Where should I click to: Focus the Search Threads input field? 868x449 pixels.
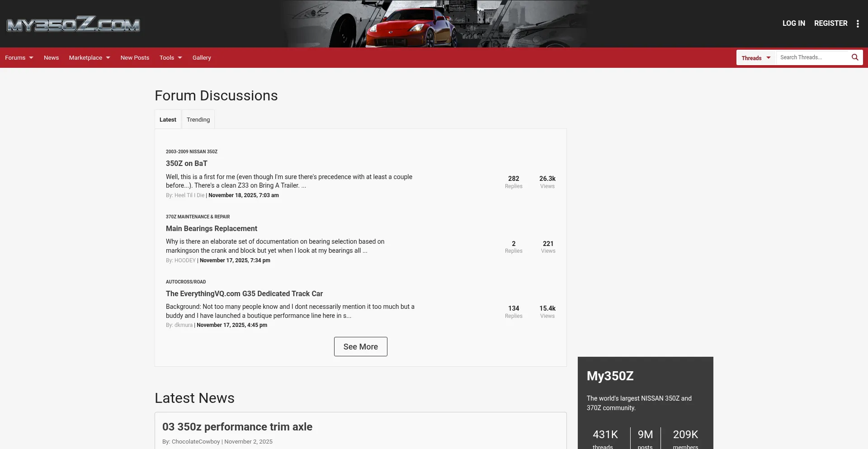(812, 57)
